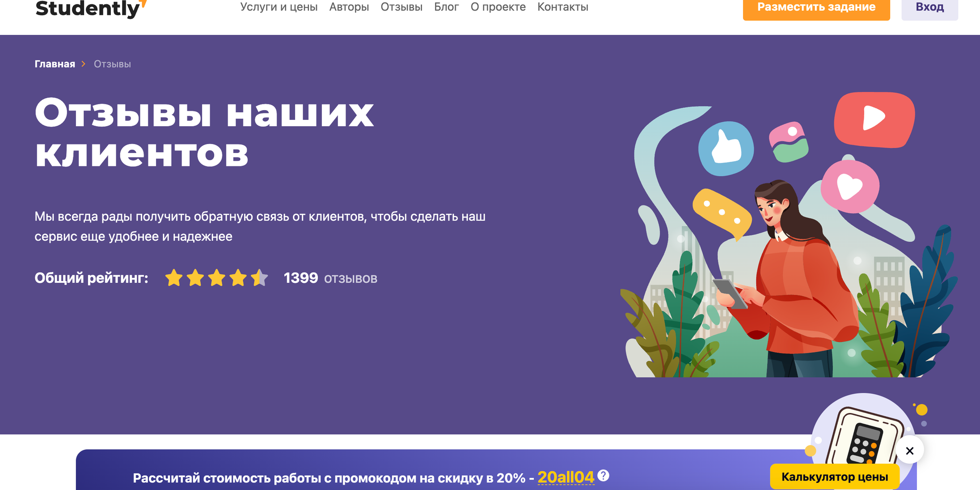Click the blue thumbs-up icon in the illustration

[x=726, y=149]
